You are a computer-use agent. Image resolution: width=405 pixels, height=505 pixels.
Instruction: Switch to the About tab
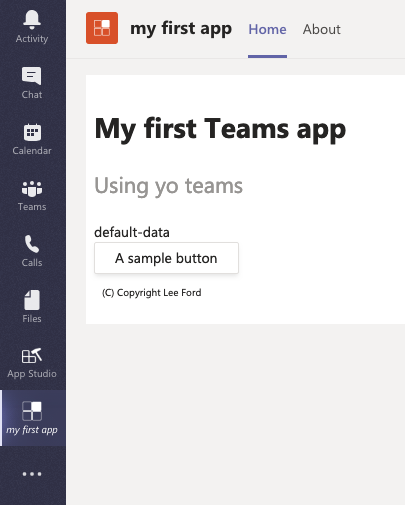[x=322, y=29]
